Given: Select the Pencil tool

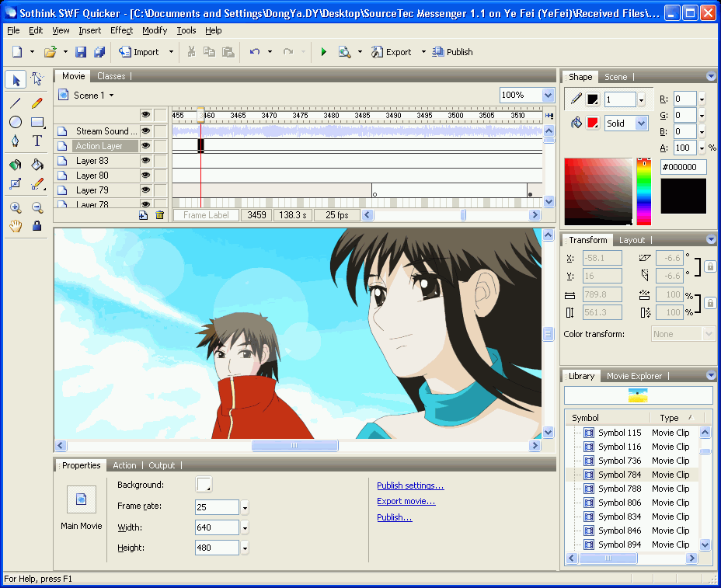Looking at the screenshot, I should coord(37,103).
